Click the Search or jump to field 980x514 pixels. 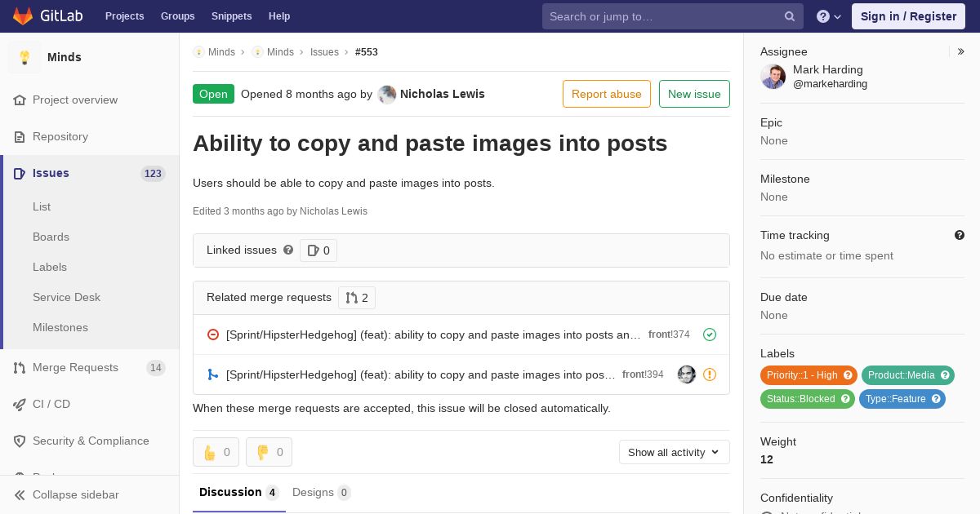[x=673, y=16]
